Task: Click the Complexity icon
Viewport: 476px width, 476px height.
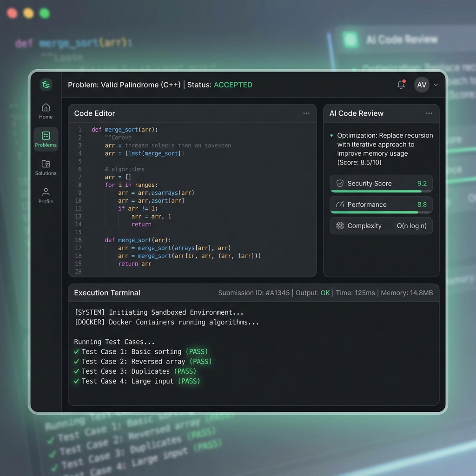Action: (x=340, y=225)
